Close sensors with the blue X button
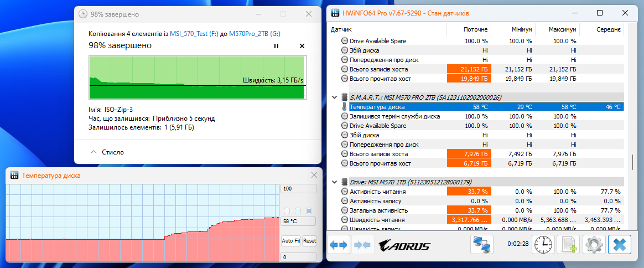 coord(619,245)
